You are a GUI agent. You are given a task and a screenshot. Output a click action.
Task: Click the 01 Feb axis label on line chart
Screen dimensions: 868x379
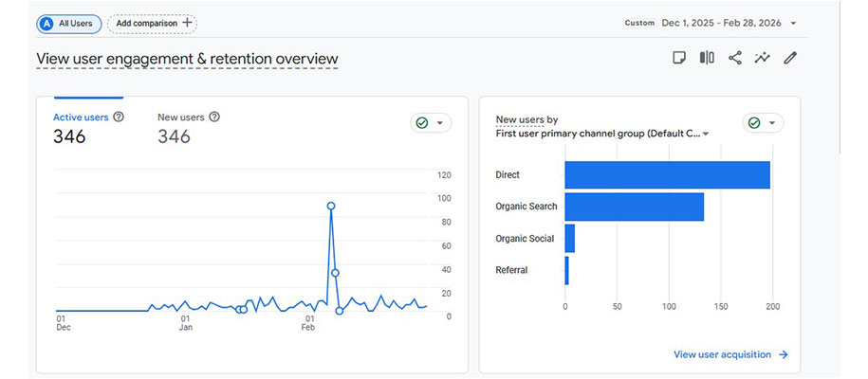point(308,323)
